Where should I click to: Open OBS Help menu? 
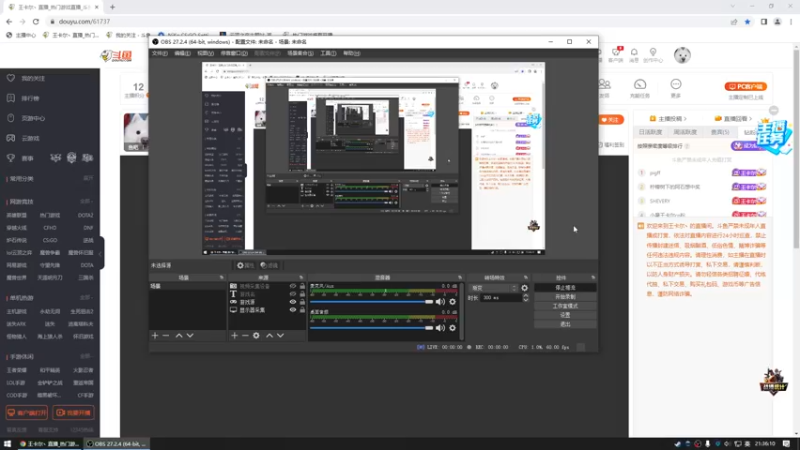tap(351, 53)
